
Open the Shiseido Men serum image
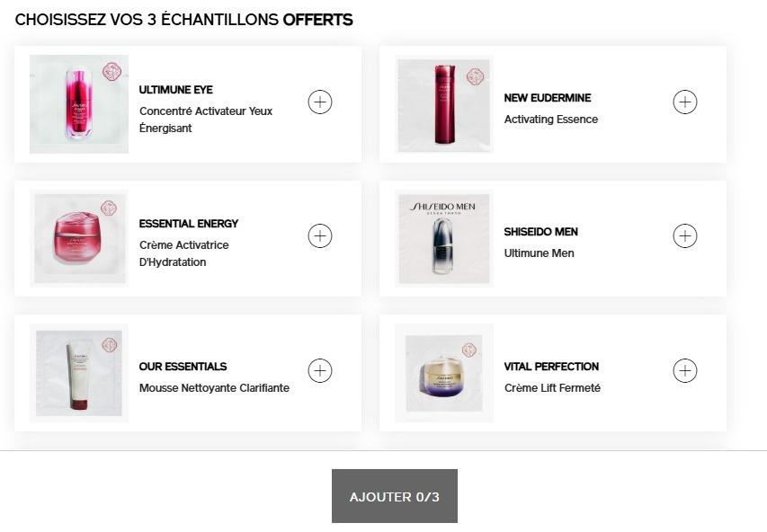pos(444,238)
